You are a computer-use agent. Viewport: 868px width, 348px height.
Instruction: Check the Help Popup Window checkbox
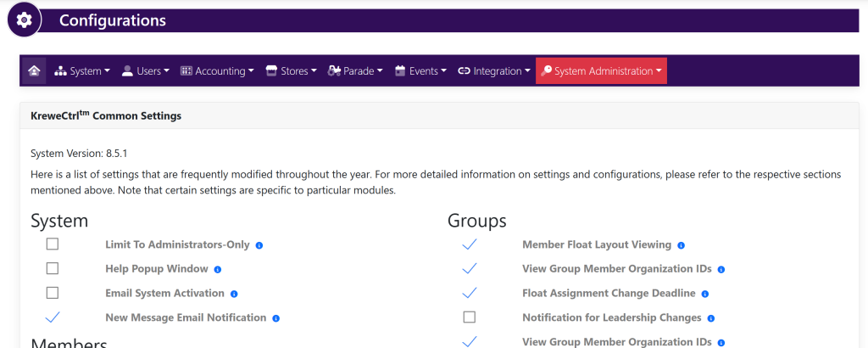tap(53, 269)
